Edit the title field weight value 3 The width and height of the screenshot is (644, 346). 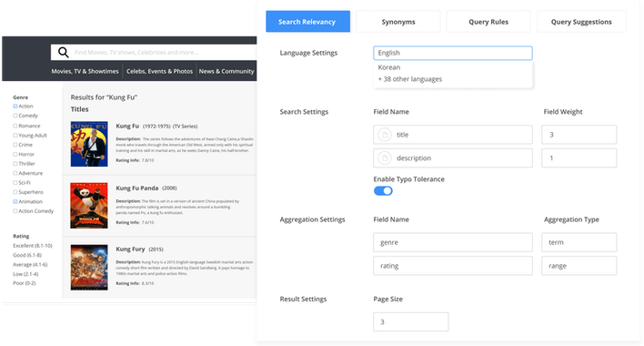tap(579, 135)
